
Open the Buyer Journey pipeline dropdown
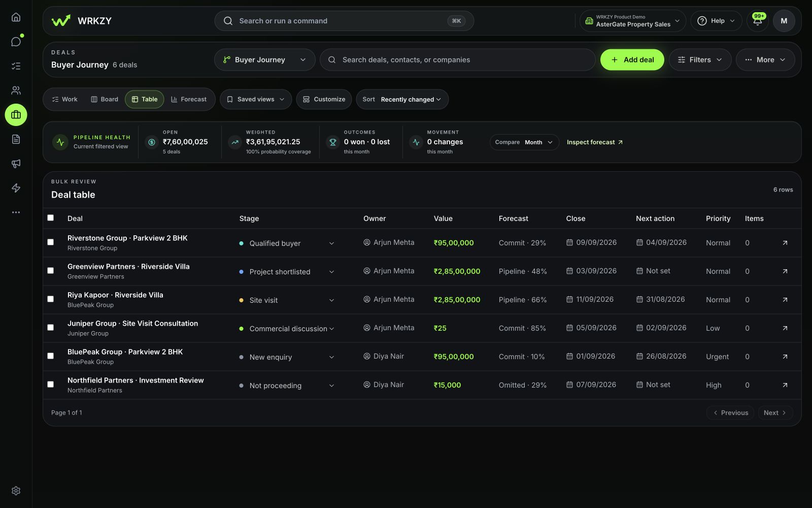point(265,60)
